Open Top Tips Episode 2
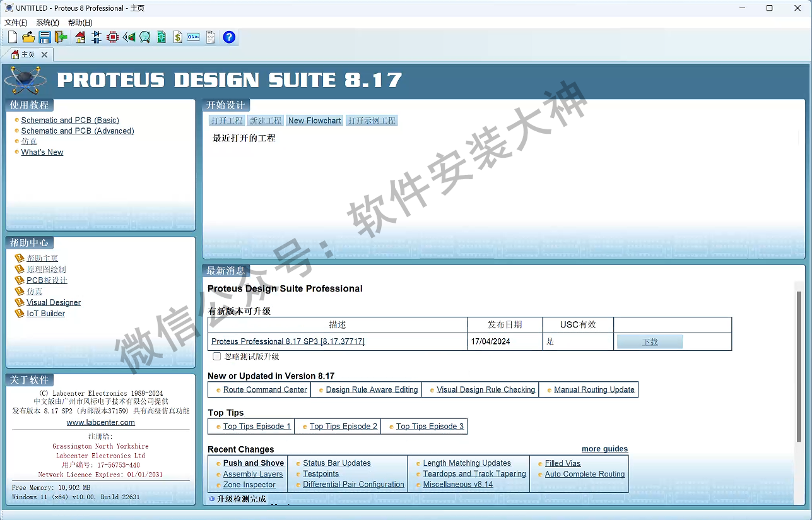 coord(343,426)
